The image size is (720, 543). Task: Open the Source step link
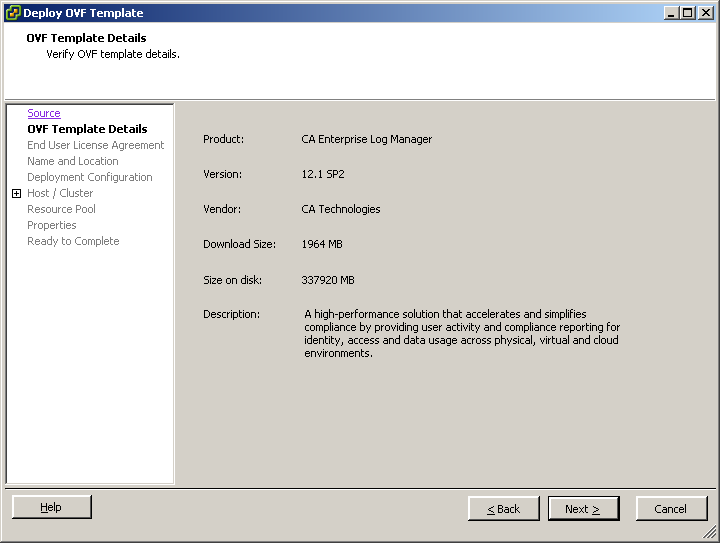(x=44, y=114)
